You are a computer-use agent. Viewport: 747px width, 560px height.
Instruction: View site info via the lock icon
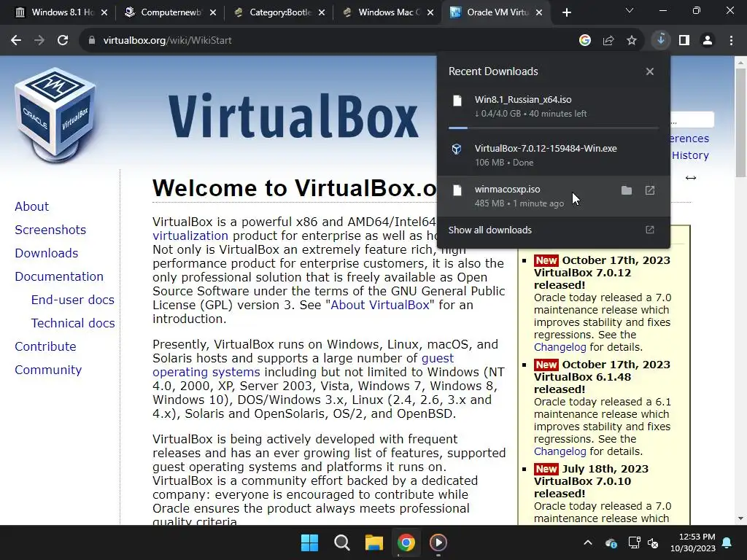(x=92, y=41)
